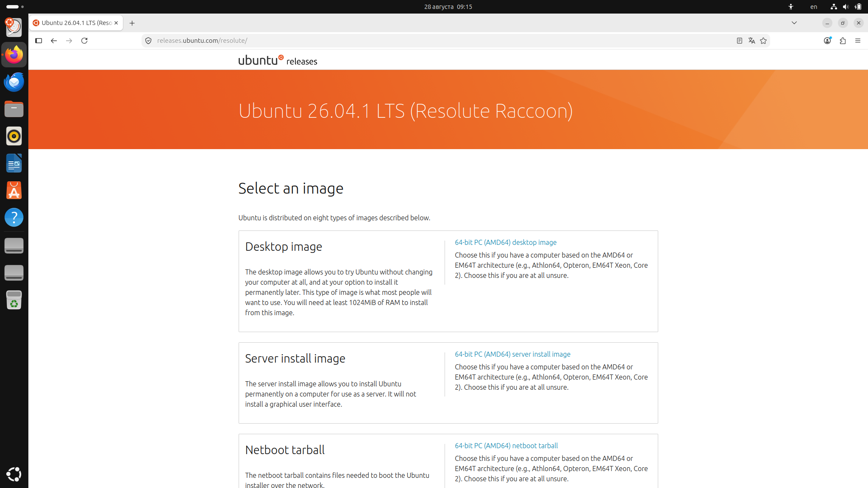Open Thunderbird mail from the dock
868x488 pixels.
pos(14,82)
